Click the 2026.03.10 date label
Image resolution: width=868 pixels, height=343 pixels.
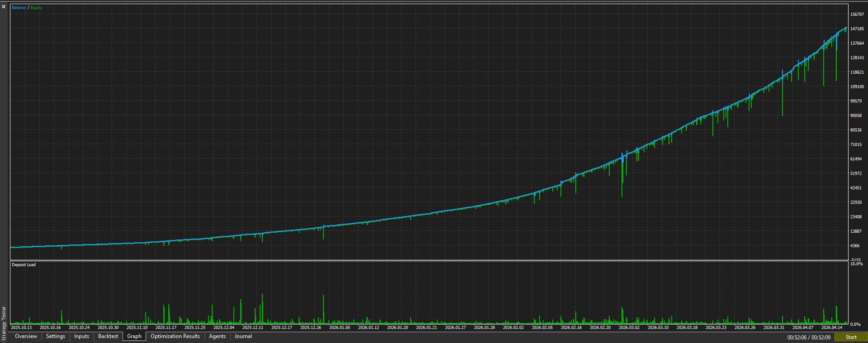coord(658,328)
